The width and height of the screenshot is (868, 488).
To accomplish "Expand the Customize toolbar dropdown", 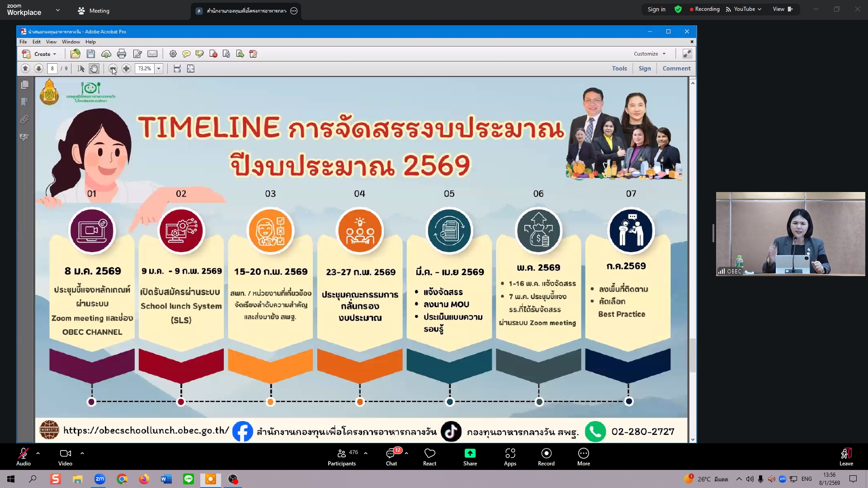I will (650, 54).
